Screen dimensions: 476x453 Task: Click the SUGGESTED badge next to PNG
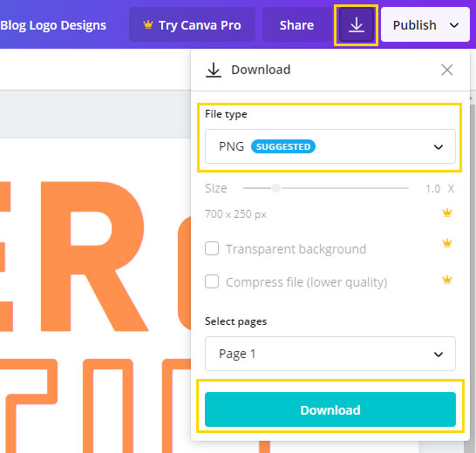pyautogui.click(x=283, y=146)
